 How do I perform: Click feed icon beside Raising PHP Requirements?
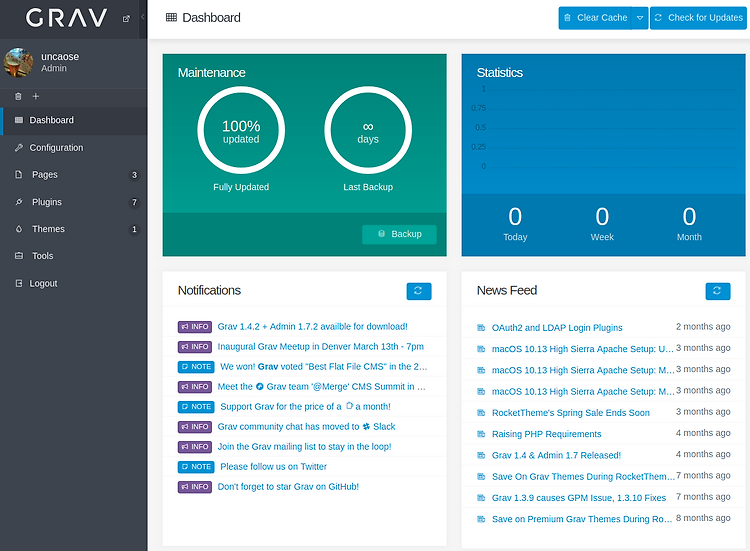pos(481,434)
